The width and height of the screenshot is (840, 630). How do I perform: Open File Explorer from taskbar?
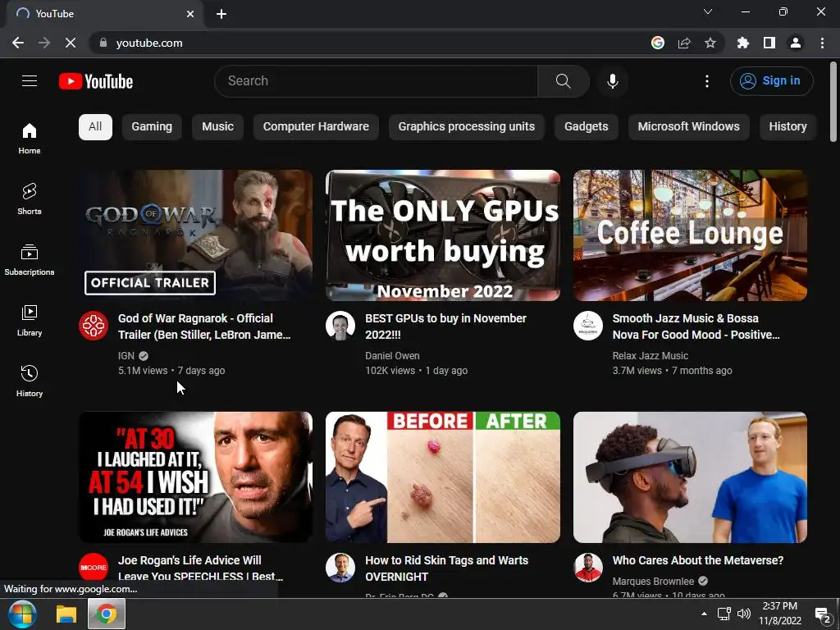[x=66, y=614]
